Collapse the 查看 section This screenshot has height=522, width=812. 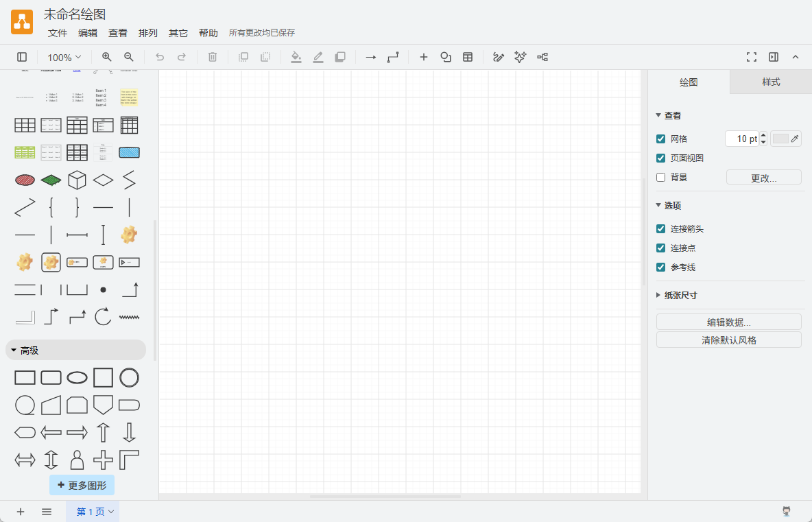[x=669, y=115]
